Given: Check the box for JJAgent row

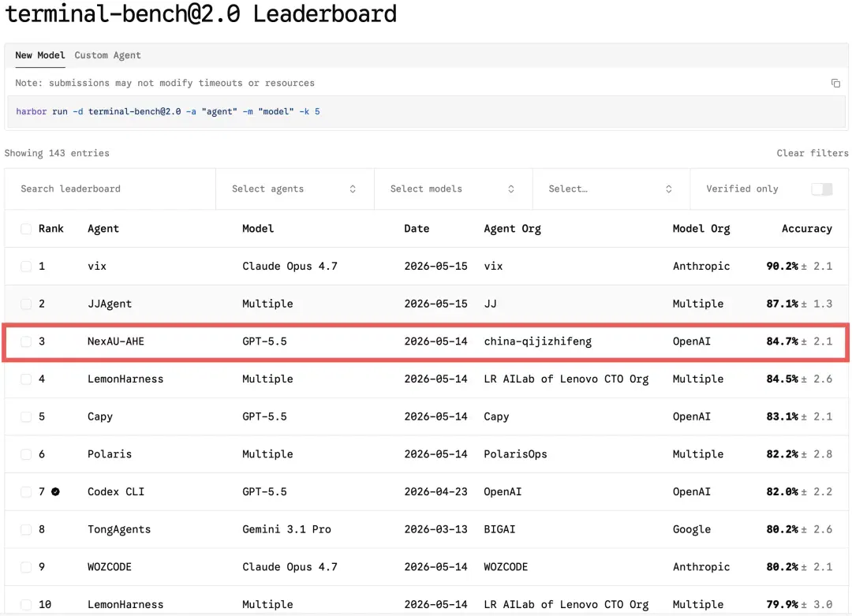Looking at the screenshot, I should [x=25, y=304].
